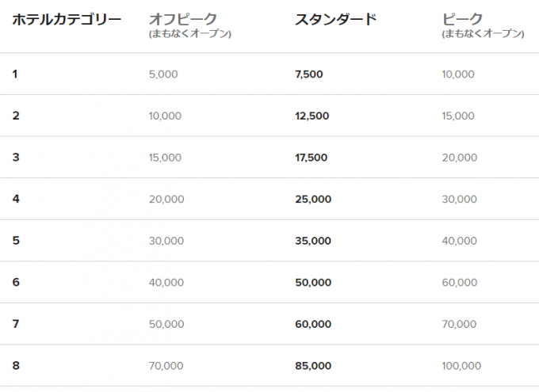Click category 1 off-peak value 5,000
539x392 pixels.
(163, 74)
